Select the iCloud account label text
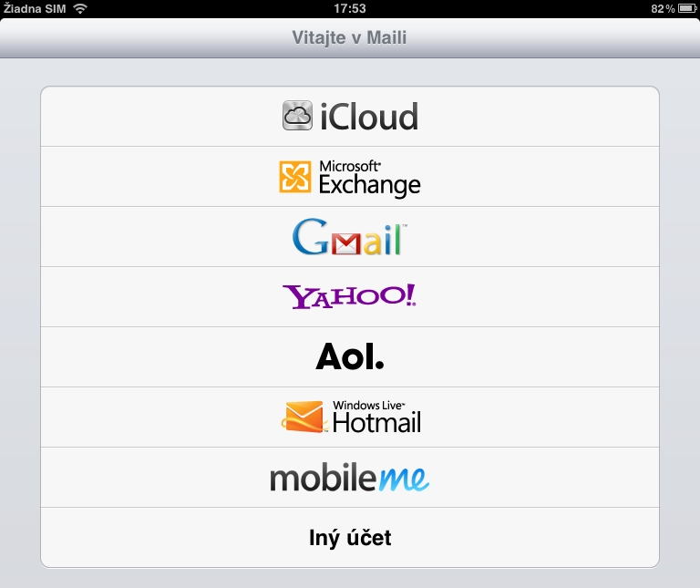The height and width of the screenshot is (588, 700). tap(368, 117)
